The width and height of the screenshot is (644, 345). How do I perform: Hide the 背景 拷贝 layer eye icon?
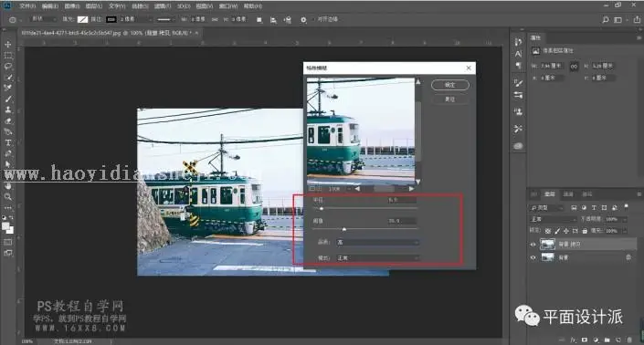pos(533,245)
